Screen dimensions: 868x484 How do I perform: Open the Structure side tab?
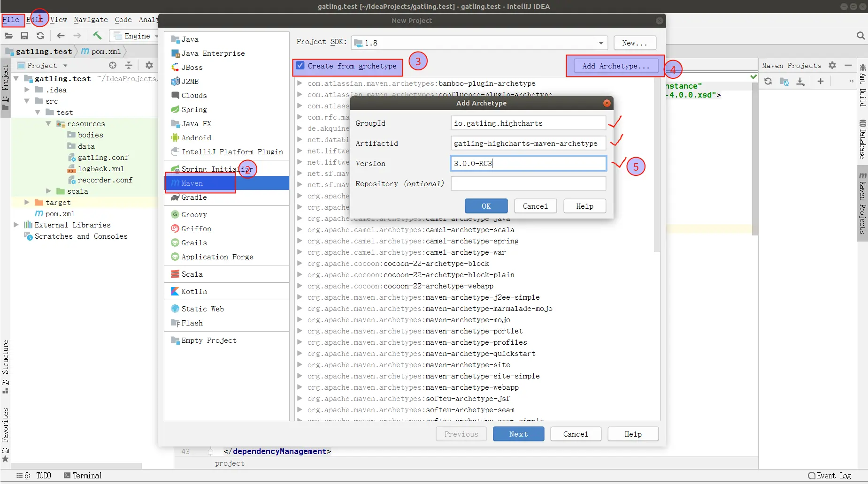[x=5, y=367]
